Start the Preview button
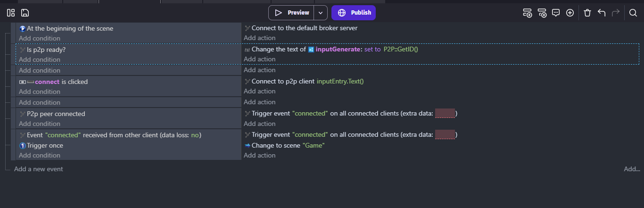Image resolution: width=644 pixels, height=208 pixels. 291,13
